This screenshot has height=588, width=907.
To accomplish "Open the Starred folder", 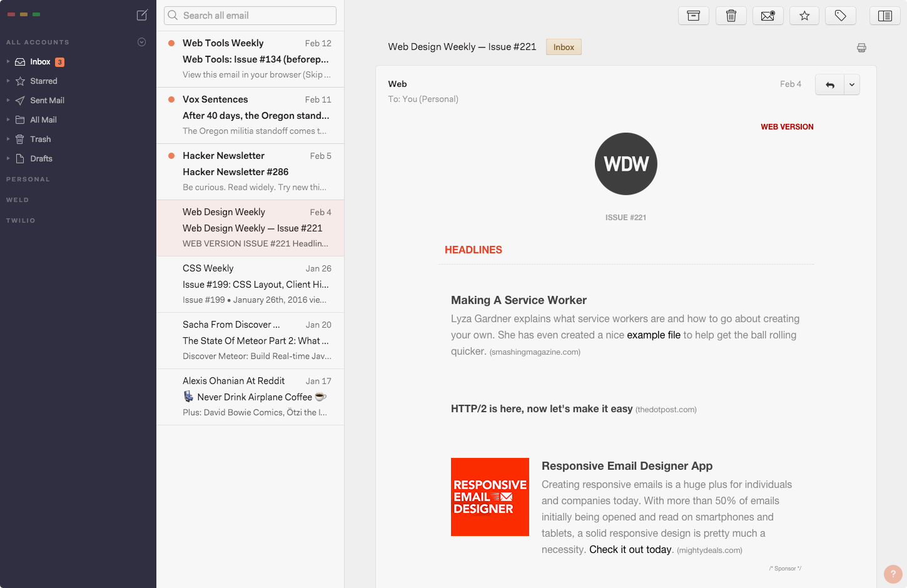I will (44, 81).
